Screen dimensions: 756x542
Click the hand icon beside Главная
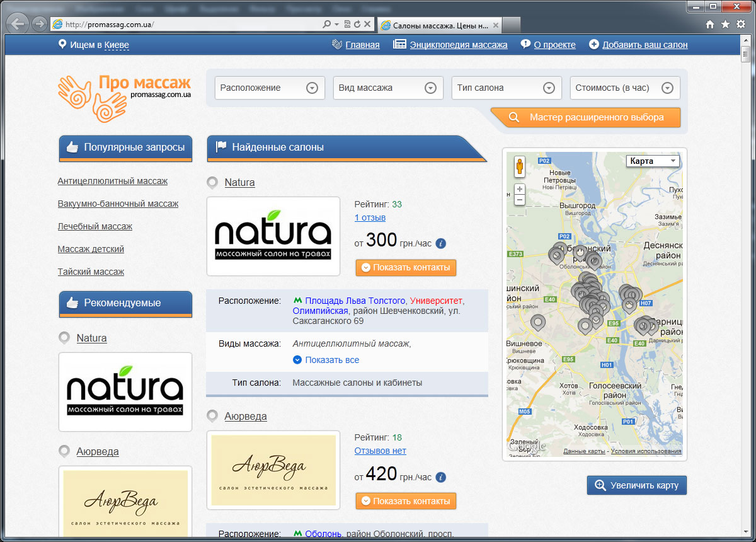click(337, 45)
